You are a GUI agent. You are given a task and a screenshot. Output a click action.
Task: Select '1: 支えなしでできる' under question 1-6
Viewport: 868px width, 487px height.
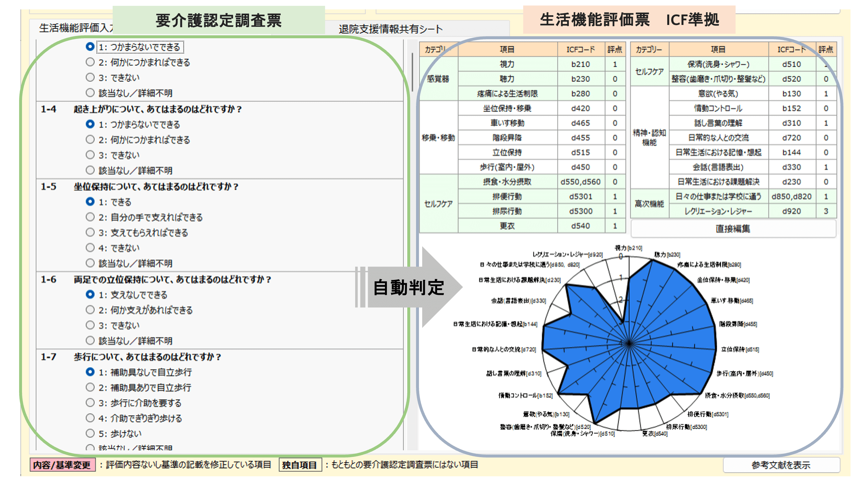(90, 295)
